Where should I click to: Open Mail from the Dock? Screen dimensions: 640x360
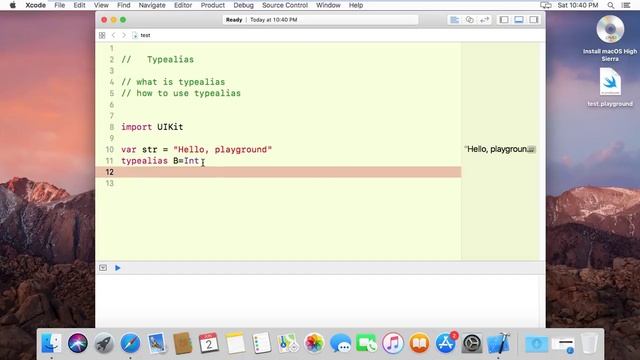(x=156, y=343)
